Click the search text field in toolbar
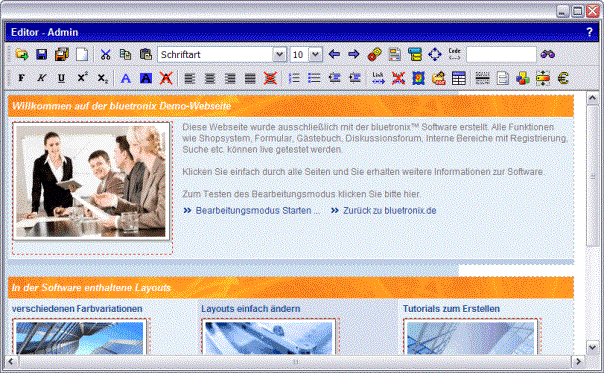 coord(501,54)
